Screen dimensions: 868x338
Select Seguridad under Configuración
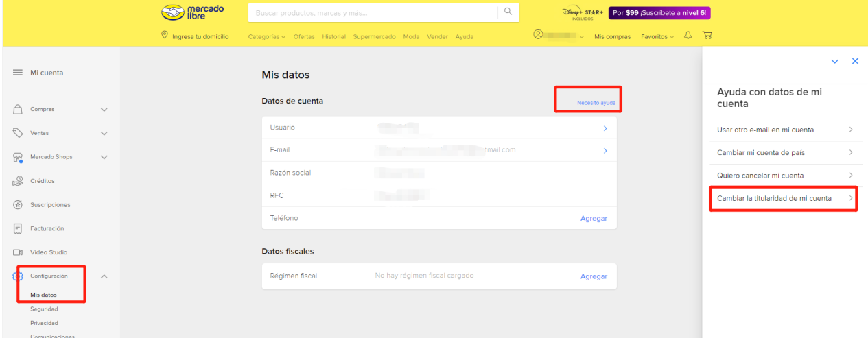pos(44,309)
